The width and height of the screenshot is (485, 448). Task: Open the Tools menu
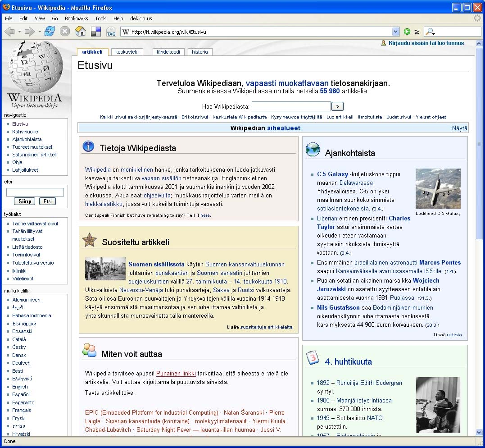click(101, 18)
